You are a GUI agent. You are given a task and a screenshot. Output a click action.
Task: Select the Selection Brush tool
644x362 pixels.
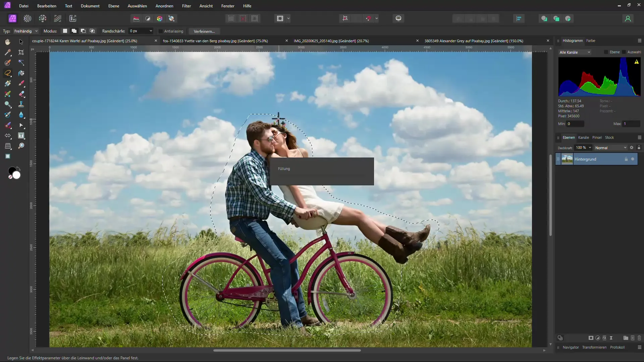8,63
